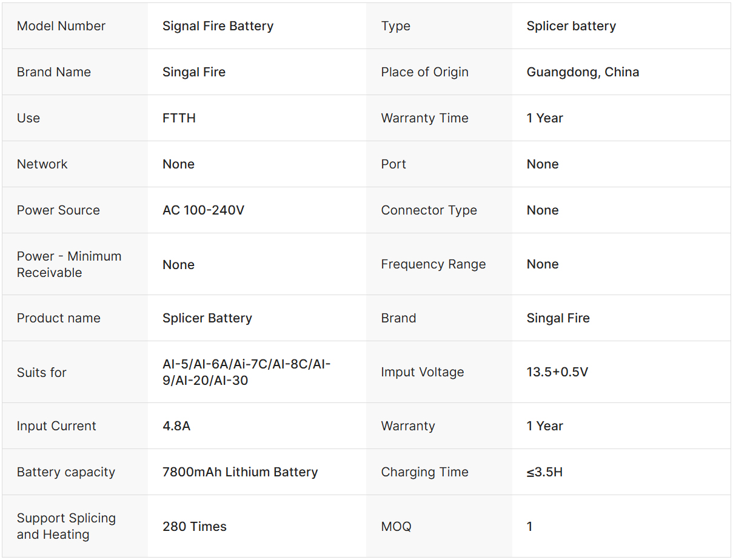This screenshot has height=560, width=733.
Task: Click the "Signal Fire Battery" model number value
Action: 218,26
